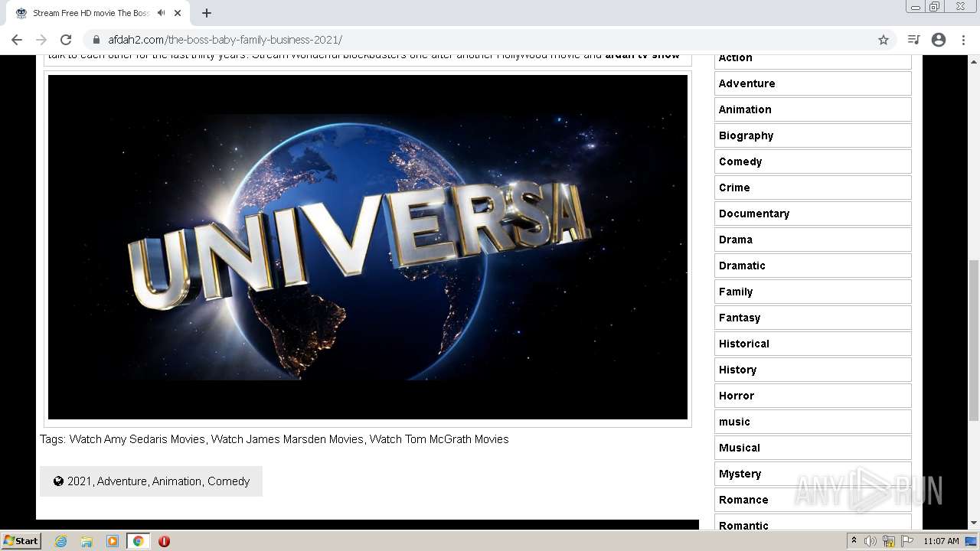Open the Action Center flag icon

coord(907,541)
